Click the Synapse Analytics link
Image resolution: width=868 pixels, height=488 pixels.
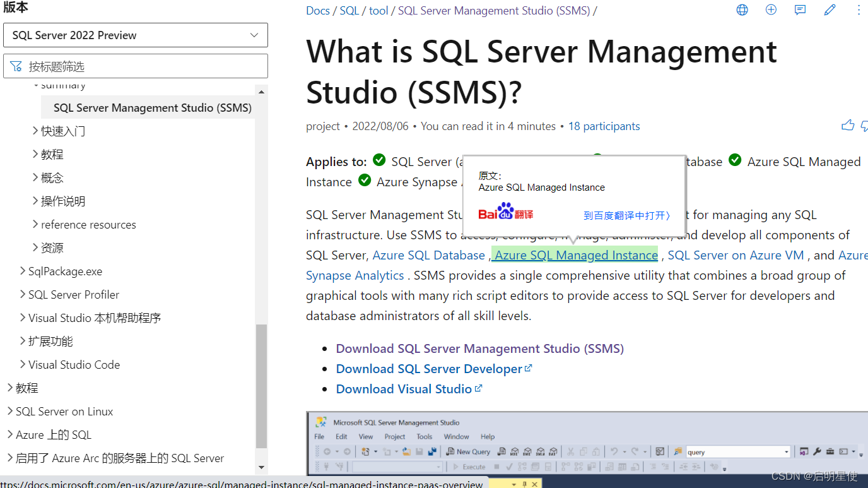[x=355, y=275]
